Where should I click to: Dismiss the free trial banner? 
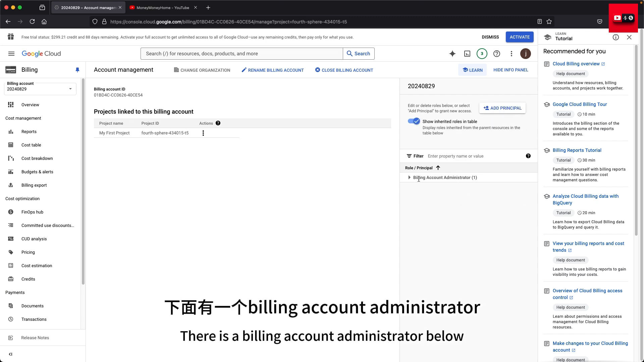[x=490, y=37]
